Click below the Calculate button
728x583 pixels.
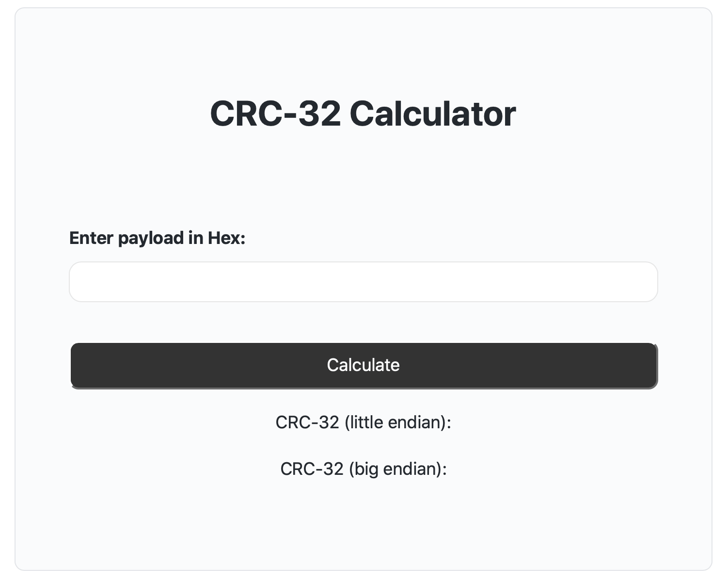point(363,398)
